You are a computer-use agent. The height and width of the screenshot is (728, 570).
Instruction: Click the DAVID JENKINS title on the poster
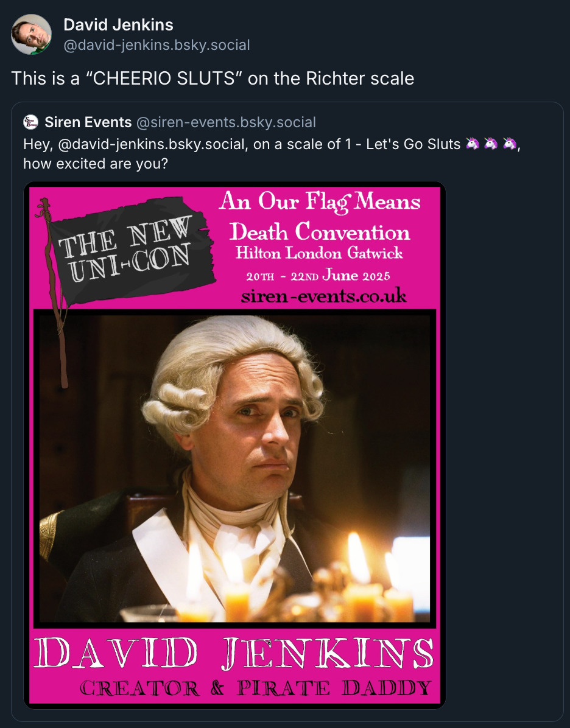pos(234,653)
